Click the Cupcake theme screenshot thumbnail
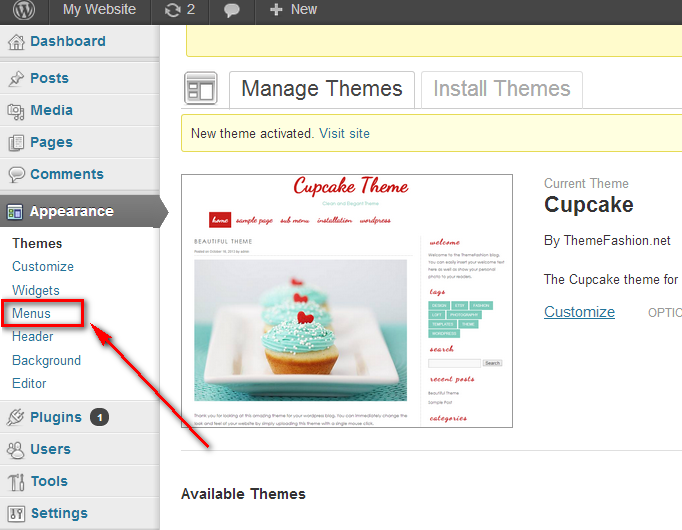The width and height of the screenshot is (682, 530). pyautogui.click(x=347, y=301)
